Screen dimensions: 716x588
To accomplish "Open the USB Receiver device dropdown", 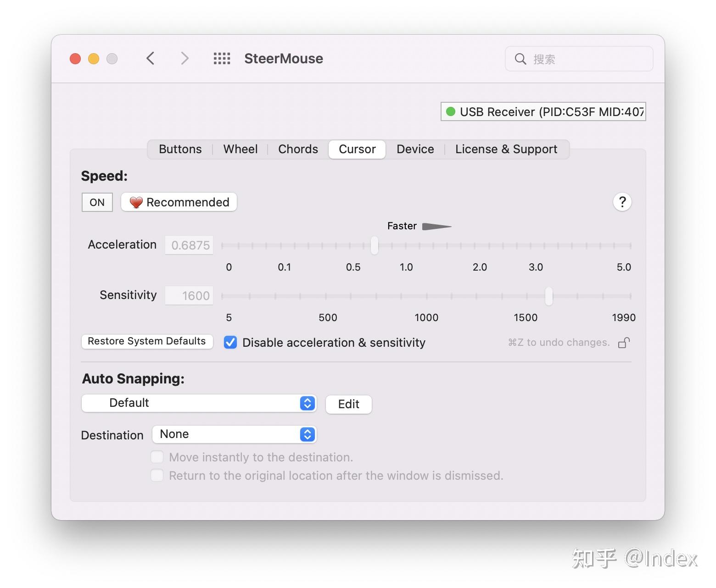I will (543, 111).
